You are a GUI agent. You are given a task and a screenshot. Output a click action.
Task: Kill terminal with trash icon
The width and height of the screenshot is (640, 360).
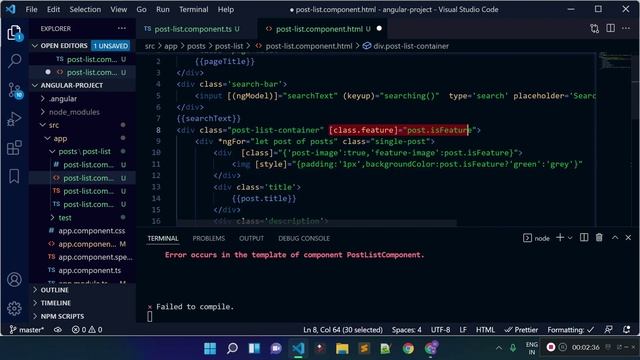point(599,238)
